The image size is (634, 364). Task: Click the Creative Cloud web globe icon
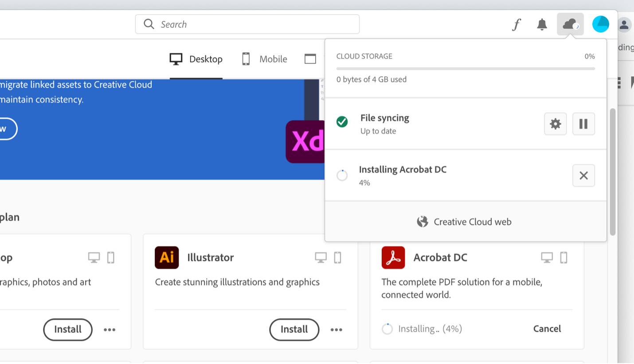423,222
